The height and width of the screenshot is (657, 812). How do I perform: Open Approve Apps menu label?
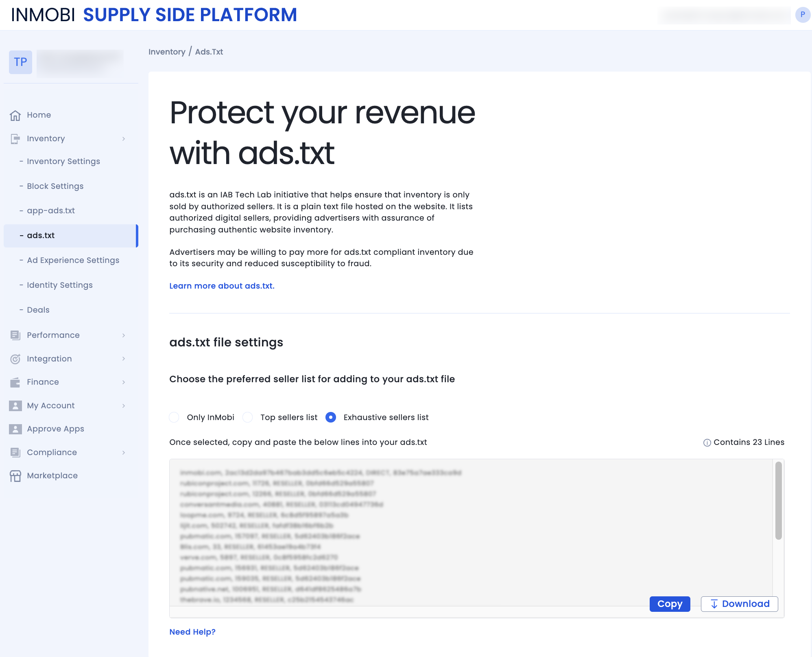point(55,429)
